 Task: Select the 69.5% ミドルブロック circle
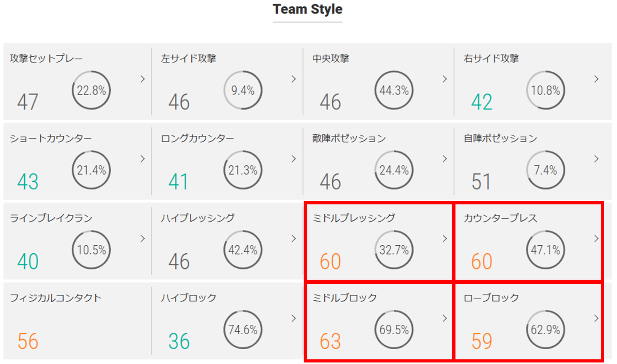(x=394, y=330)
